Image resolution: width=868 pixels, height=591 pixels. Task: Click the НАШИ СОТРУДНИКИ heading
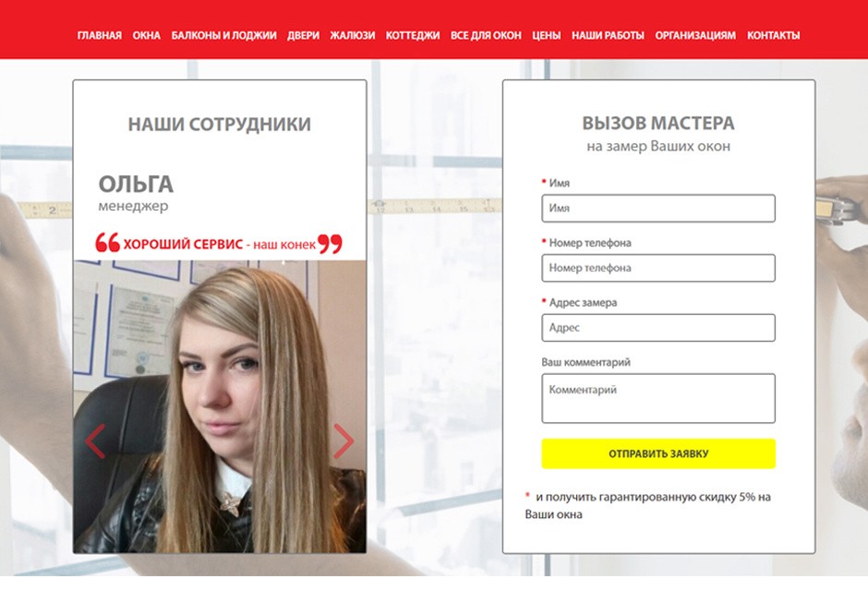coord(219,124)
